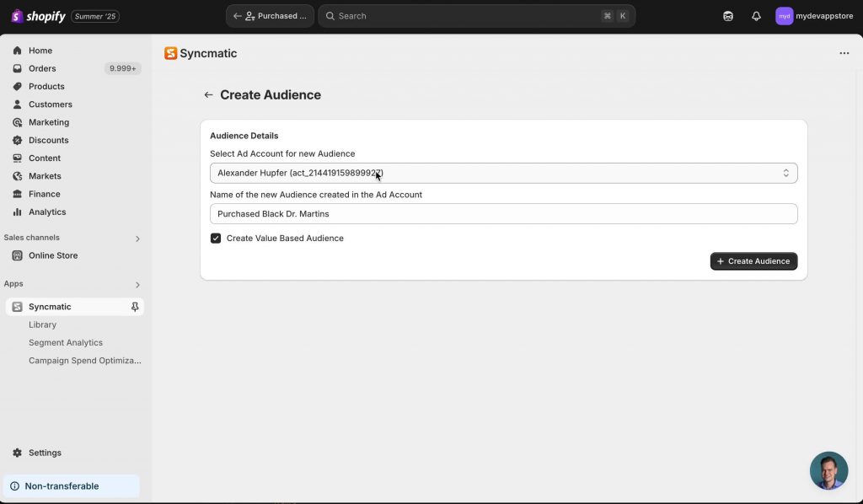Open the three-dot more actions menu
The image size is (863, 504).
[x=844, y=53]
